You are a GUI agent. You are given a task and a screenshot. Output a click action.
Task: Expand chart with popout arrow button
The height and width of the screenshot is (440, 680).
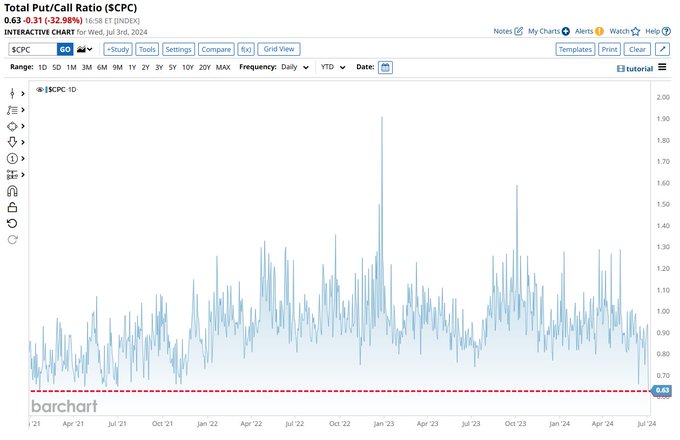[x=663, y=49]
